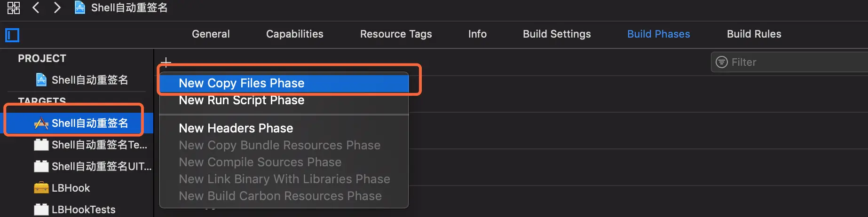Click the related items grid icon

click(x=13, y=8)
